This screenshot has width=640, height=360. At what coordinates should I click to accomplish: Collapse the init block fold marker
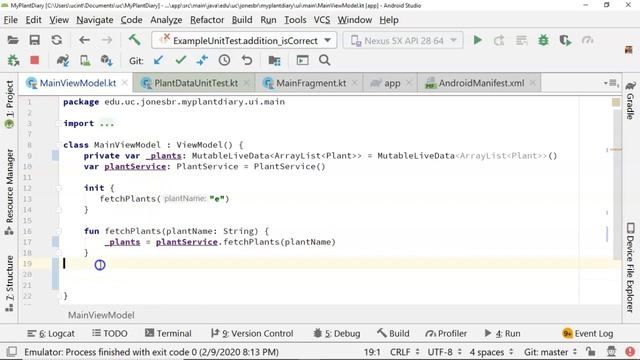point(58,188)
